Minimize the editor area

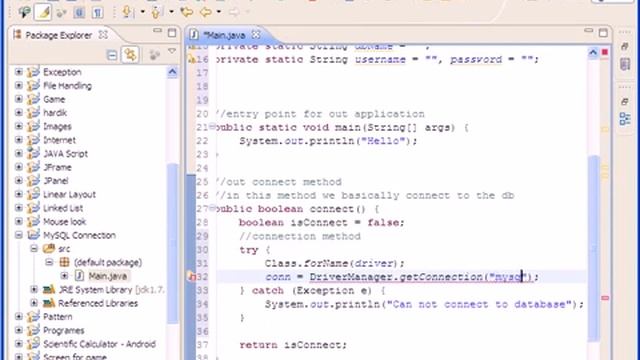pyautogui.click(x=588, y=31)
